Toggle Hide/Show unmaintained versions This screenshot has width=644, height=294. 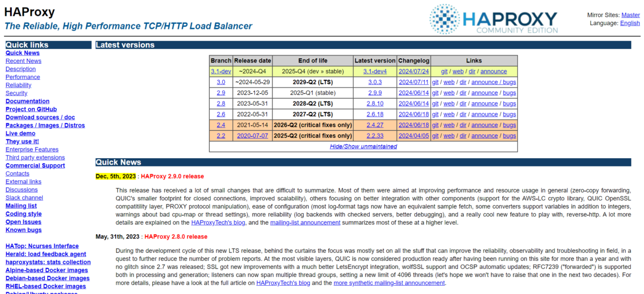363,146
